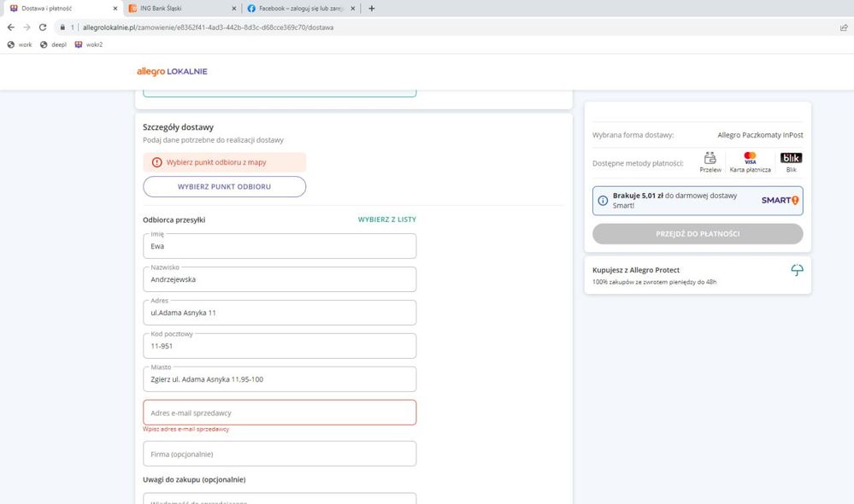Click the Wpisz adres e-mail sprzedawcy error
The image size is (854, 504).
(186, 429)
